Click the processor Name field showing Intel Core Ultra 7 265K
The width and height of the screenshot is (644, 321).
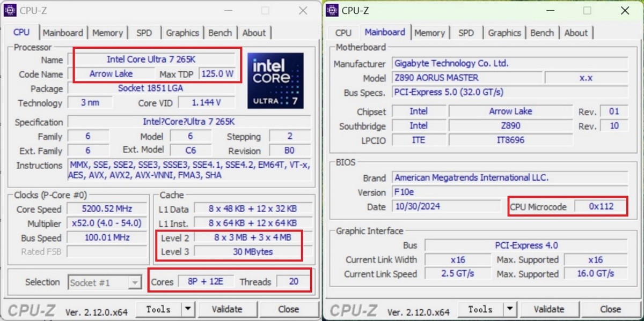[x=152, y=59]
